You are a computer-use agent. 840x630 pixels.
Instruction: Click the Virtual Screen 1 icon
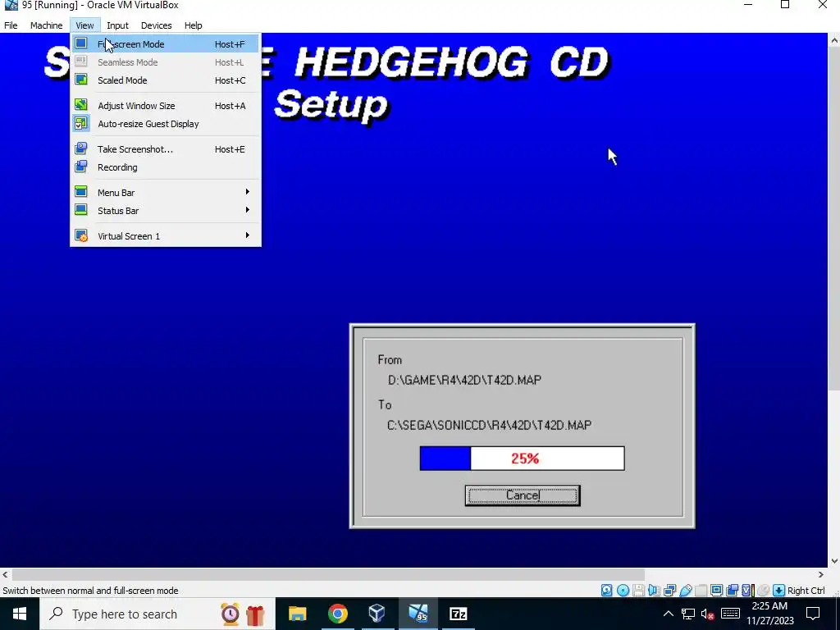[x=81, y=235]
